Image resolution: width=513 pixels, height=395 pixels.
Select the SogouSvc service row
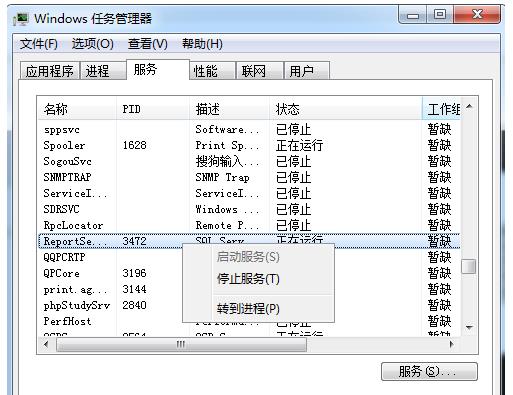[x=249, y=162]
